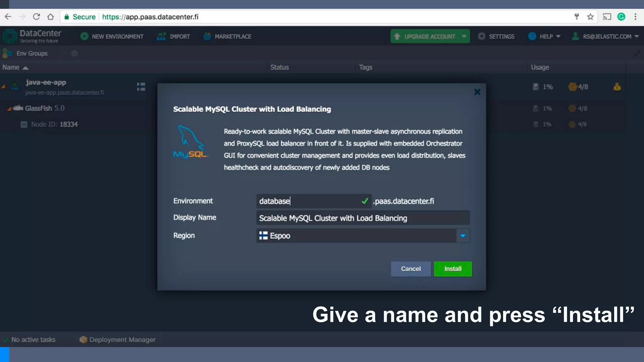Click the browser address bar URL
The image size is (644, 362).
(x=150, y=17)
